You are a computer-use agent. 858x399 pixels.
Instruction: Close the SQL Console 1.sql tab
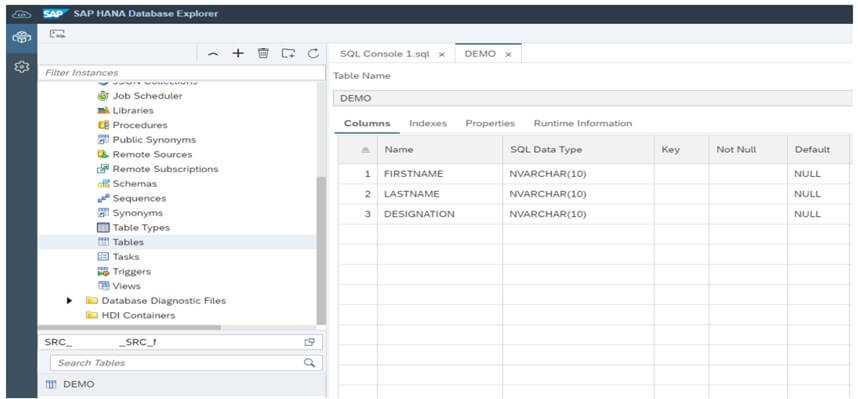tap(442, 55)
